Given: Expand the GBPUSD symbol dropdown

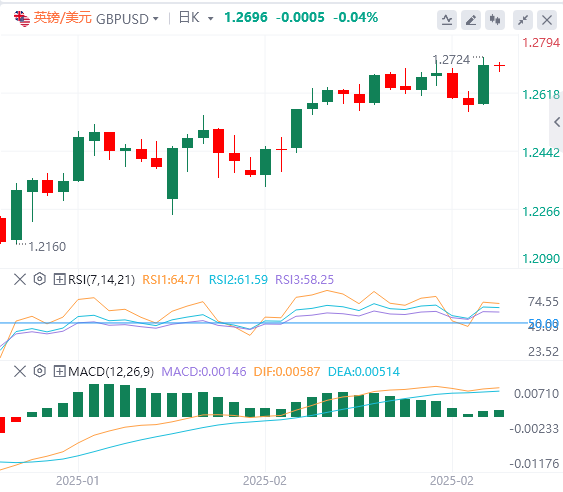Looking at the screenshot, I should point(155,18).
